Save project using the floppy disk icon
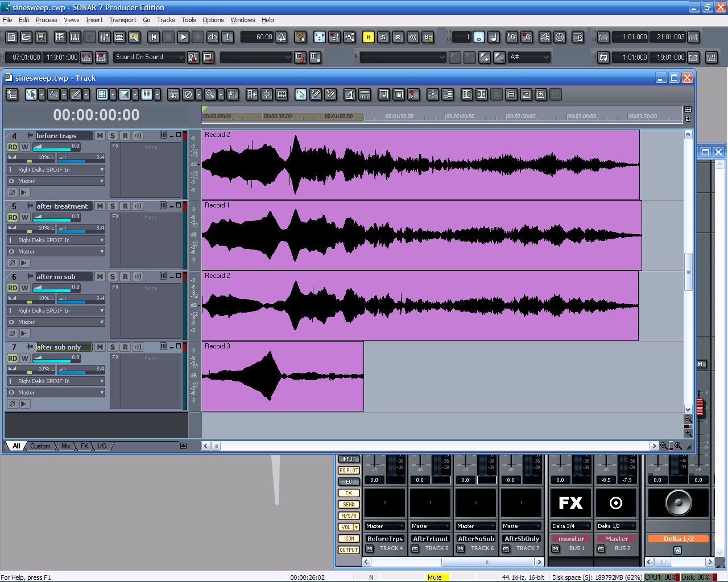Image resolution: width=728 pixels, height=582 pixels. pyautogui.click(x=41, y=37)
